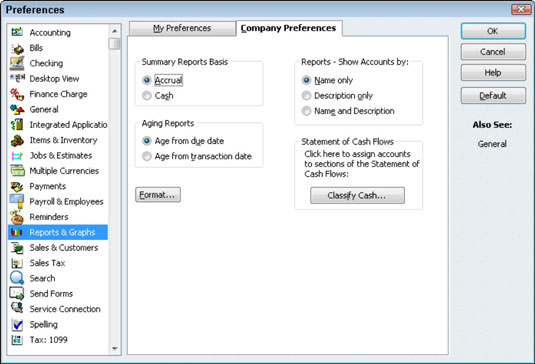Follow the General link under Also See

(x=492, y=144)
